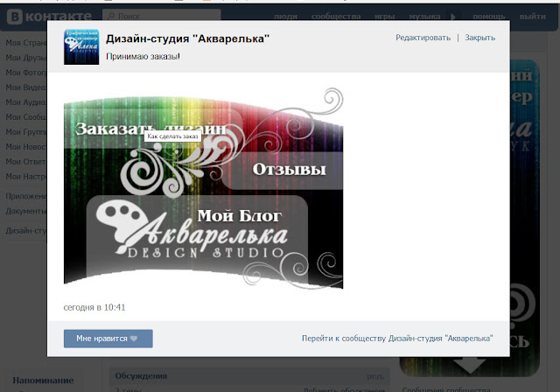
Task: Open 'Документы' in left sidebar
Action: [x=26, y=211]
